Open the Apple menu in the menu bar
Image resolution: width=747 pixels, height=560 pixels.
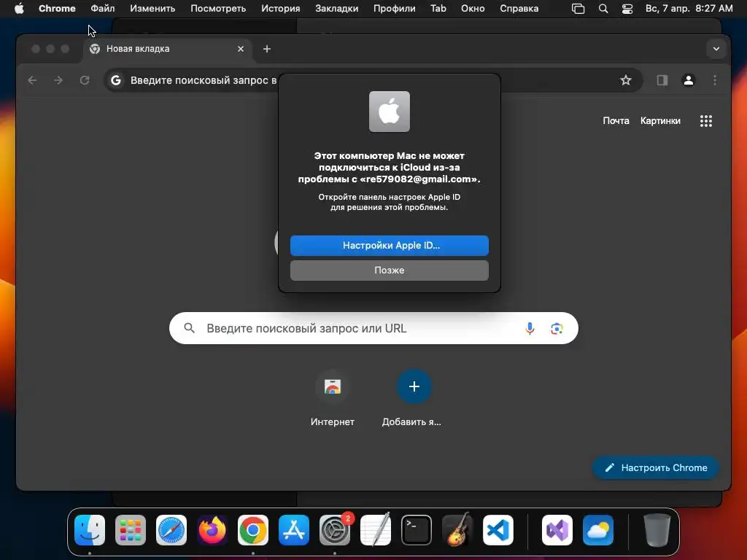click(19, 9)
